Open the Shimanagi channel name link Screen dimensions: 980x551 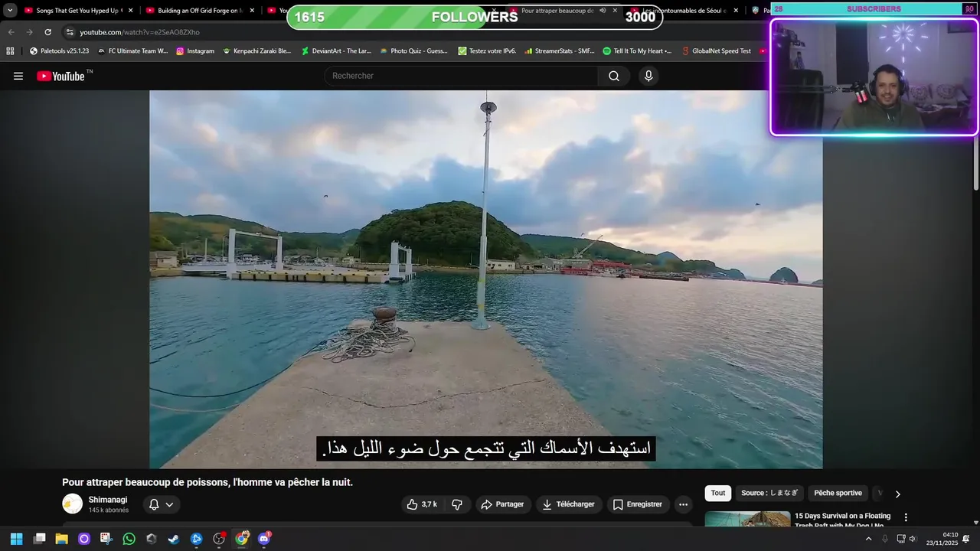pyautogui.click(x=108, y=500)
